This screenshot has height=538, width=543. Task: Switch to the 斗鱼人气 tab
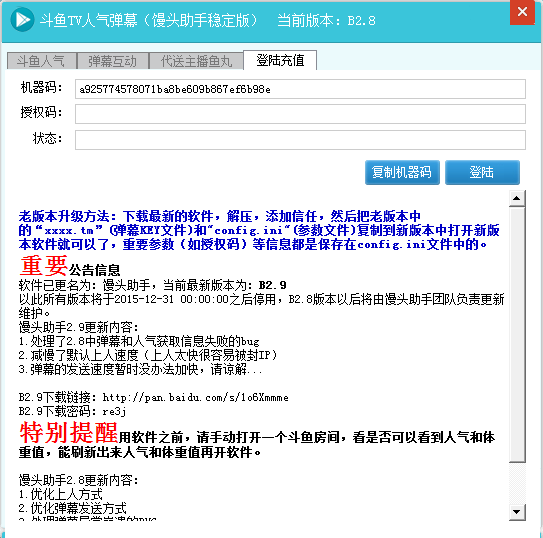(x=41, y=61)
